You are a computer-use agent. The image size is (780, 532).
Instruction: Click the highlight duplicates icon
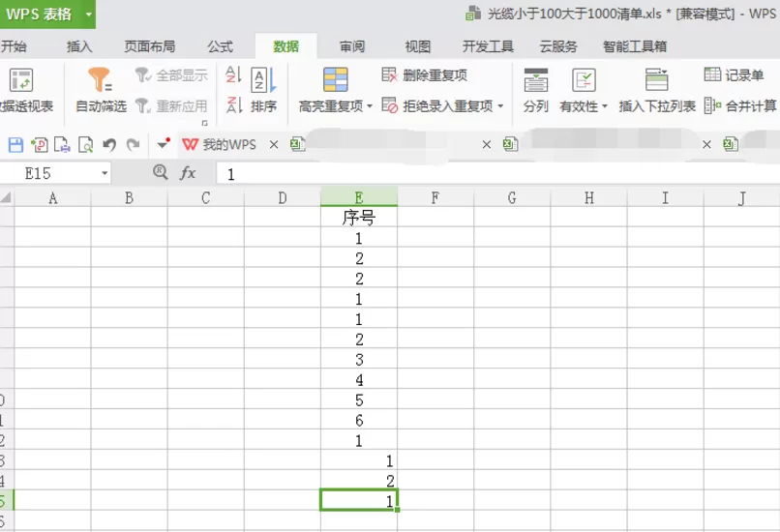click(x=335, y=80)
